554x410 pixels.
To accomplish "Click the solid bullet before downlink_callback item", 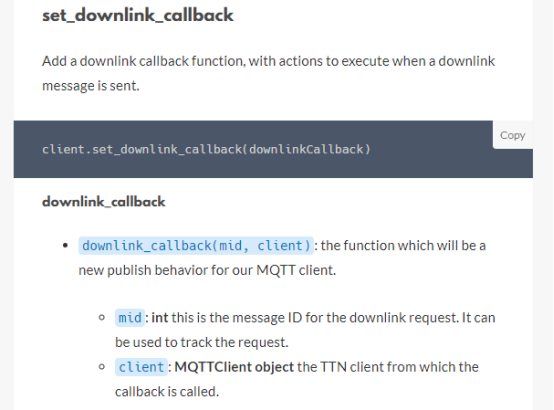I will click(65, 246).
